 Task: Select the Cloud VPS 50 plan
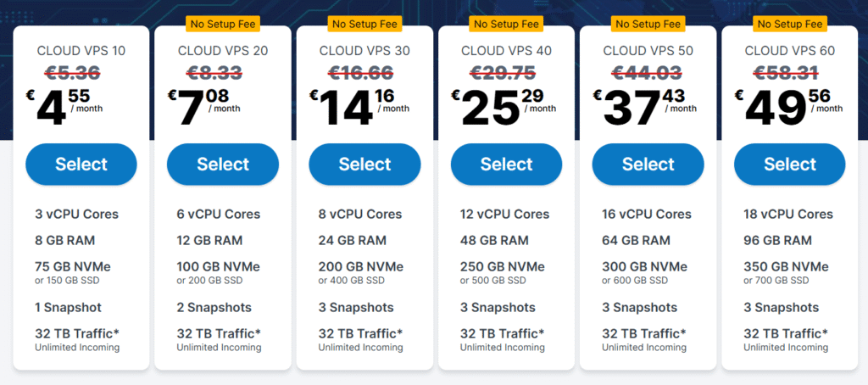648,164
